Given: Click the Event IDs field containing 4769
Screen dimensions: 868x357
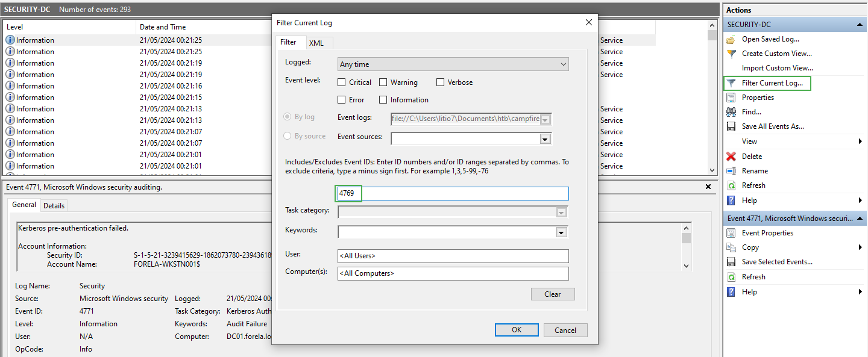Looking at the screenshot, I should click(x=452, y=193).
